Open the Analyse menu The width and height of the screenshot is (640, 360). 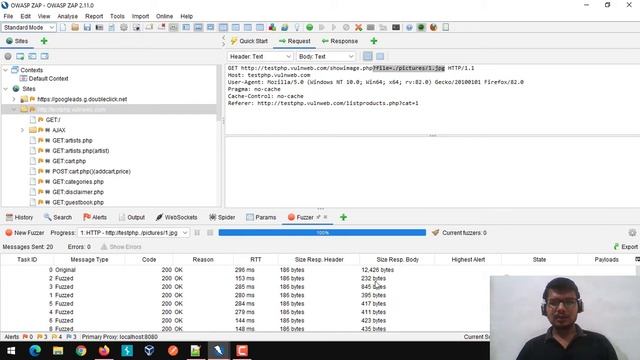click(x=67, y=16)
